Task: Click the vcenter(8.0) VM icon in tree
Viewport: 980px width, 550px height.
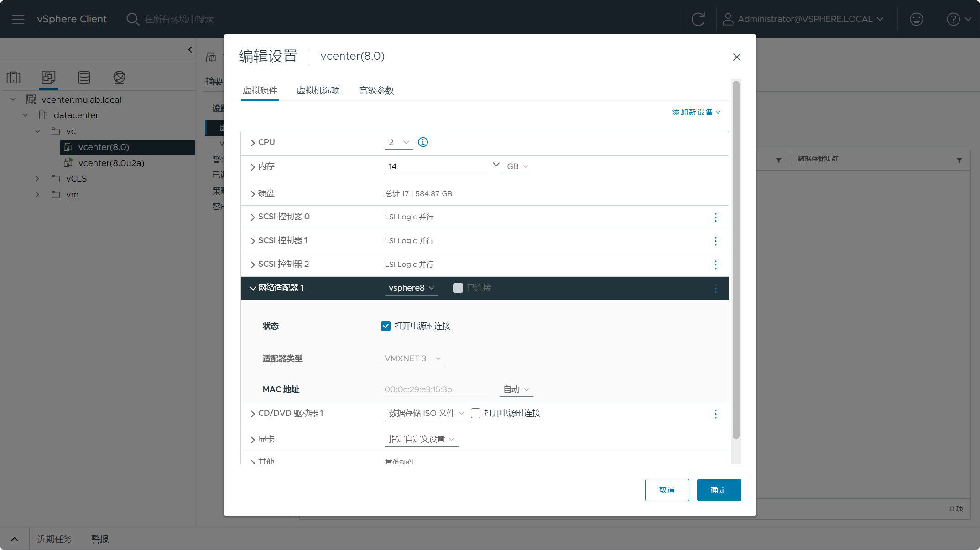Action: [68, 147]
